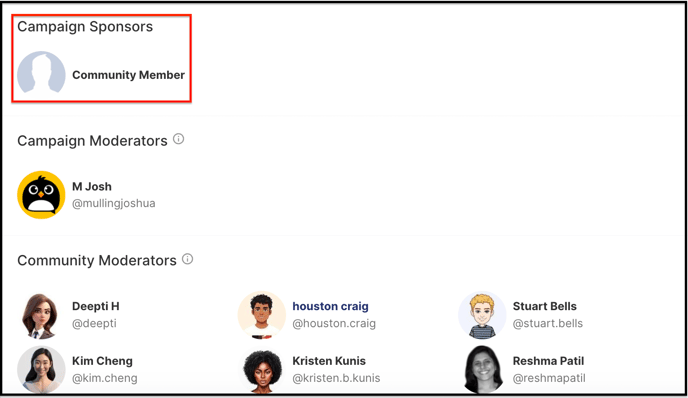The width and height of the screenshot is (688, 398).
Task: Click the Campaign Moderators info icon
Action: click(x=179, y=139)
